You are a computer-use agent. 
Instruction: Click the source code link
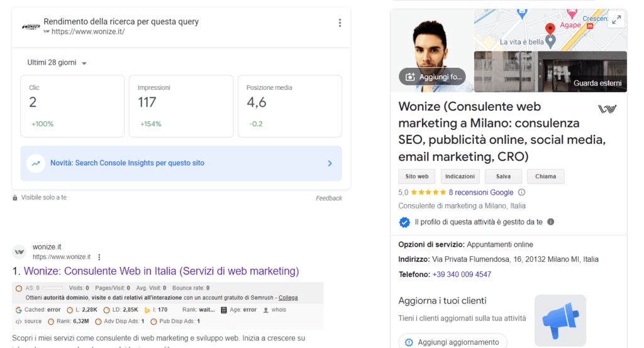(29, 322)
